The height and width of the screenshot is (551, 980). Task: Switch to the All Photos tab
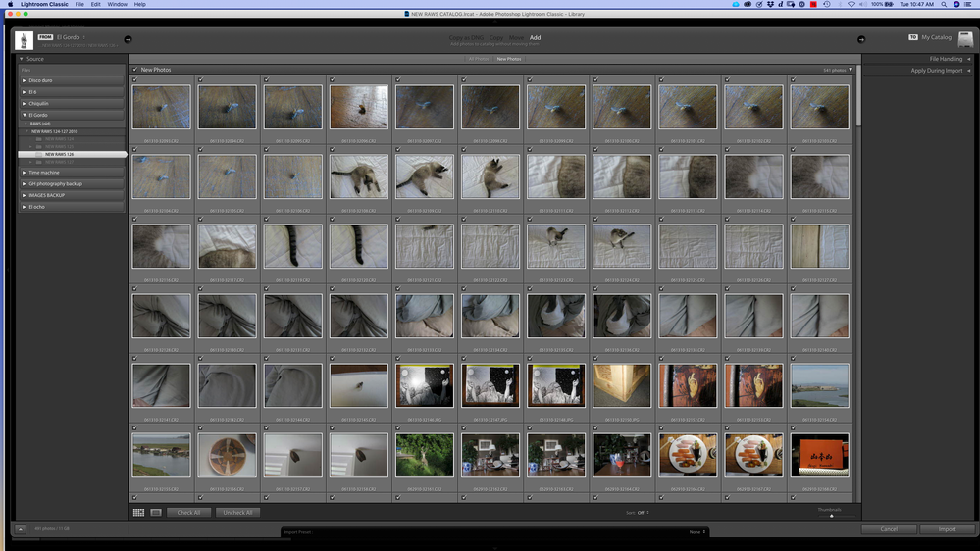pos(478,59)
